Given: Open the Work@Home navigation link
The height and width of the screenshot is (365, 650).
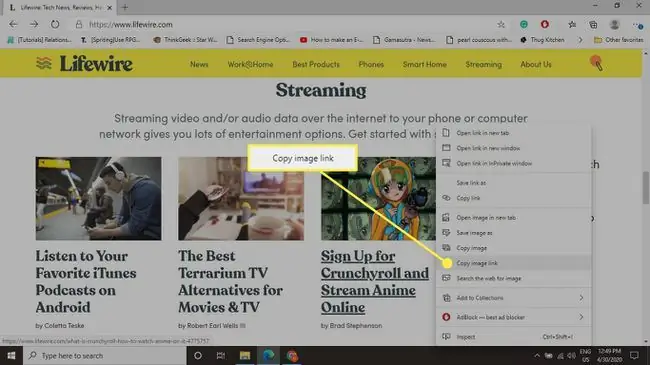Looking at the screenshot, I should pos(250,64).
